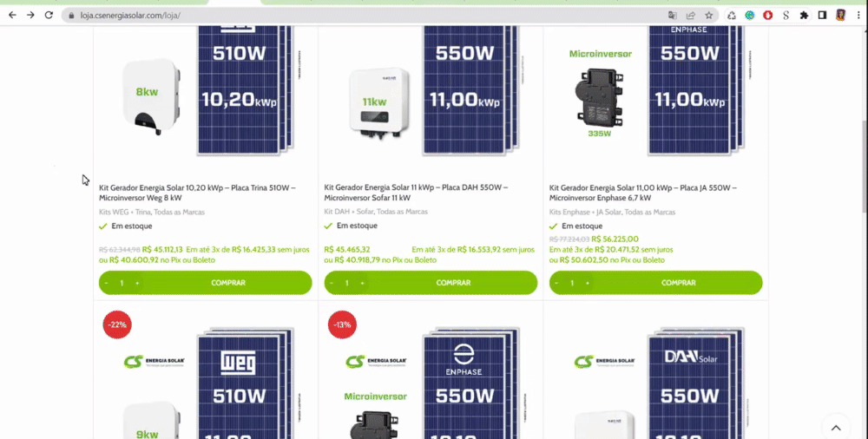Click the scroll-to-top arrow button

pos(836,428)
